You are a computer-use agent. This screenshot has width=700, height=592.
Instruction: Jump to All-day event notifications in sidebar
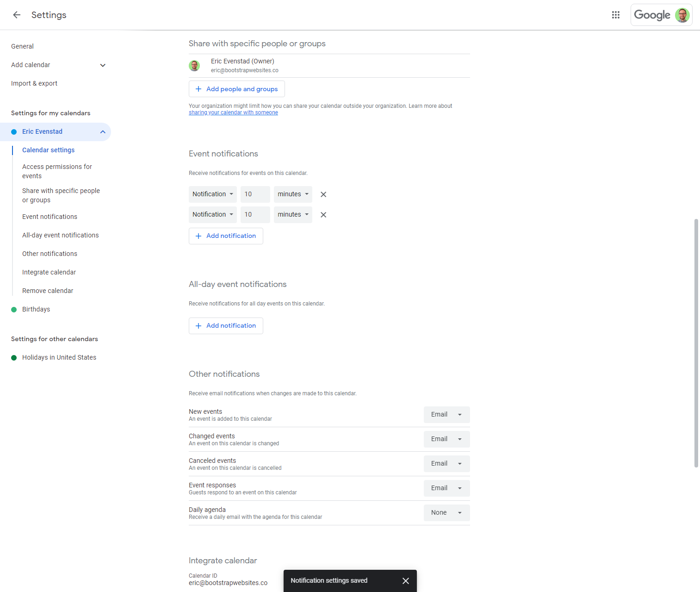(x=61, y=235)
